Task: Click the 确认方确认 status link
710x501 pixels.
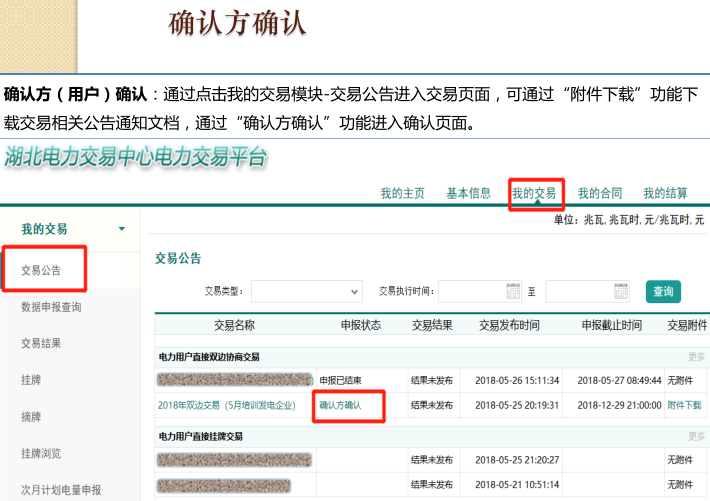Action: pyautogui.click(x=340, y=406)
